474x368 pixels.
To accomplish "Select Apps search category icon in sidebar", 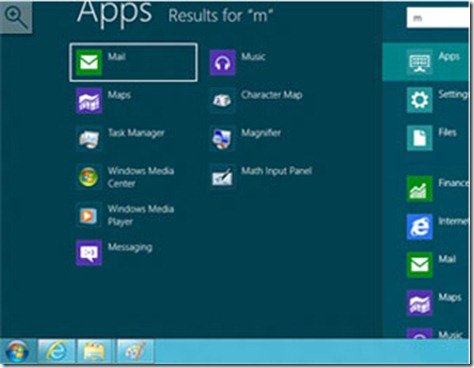I will pos(420,62).
